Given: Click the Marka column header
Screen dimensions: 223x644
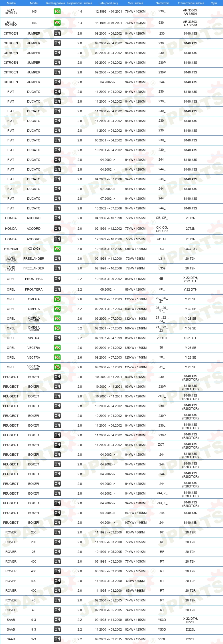Looking at the screenshot, I should 11,3.
